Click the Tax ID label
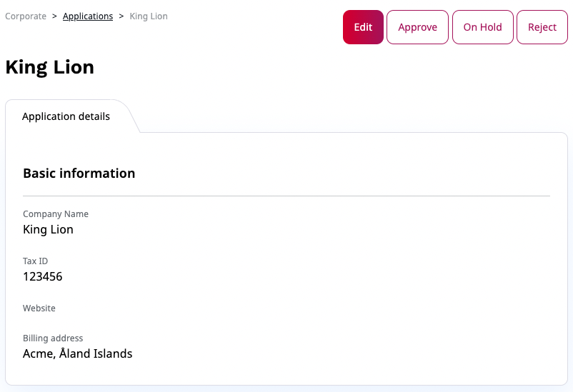 click(x=35, y=261)
